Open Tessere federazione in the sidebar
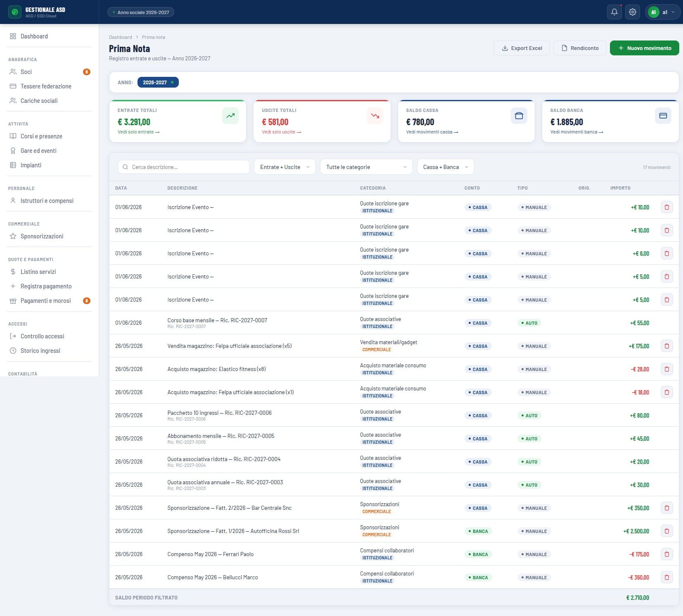Screen dimensions: 683x616 coord(50,86)
